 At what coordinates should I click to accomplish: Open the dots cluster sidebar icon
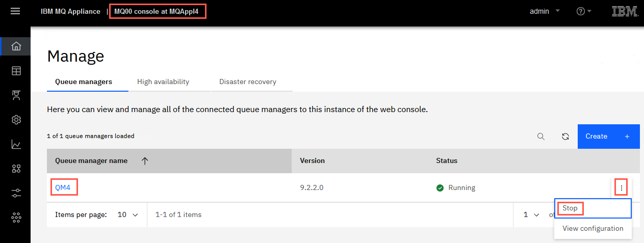(16, 218)
